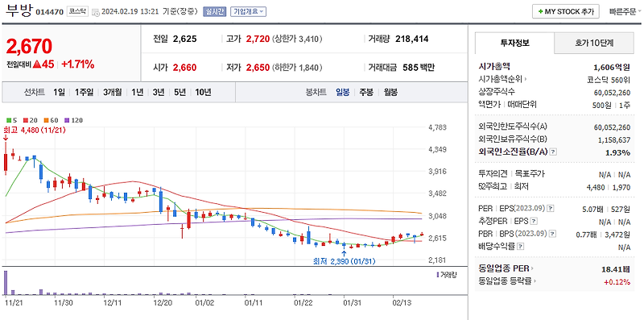Click the 거래대금 value 585 백만
The width and height of the screenshot is (644, 320).
(x=419, y=68)
